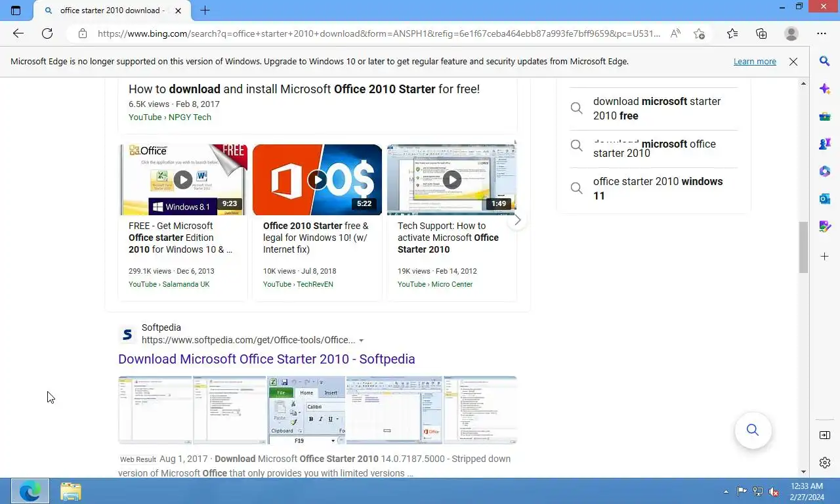Screen dimensions: 840x504
Task: Open YouTube › NPGY Tech source link
Action: point(170,117)
